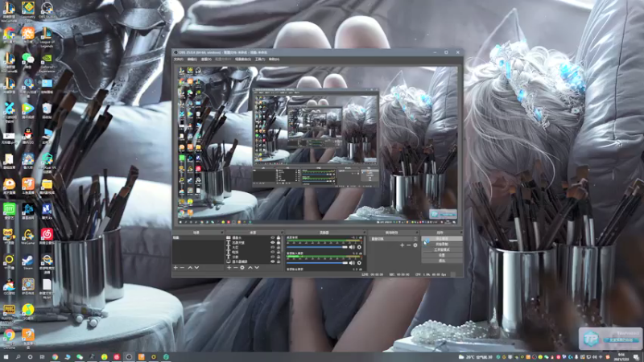Open source properties gear in Sources panel
Viewport: 644px width, 362px height.
(242, 267)
